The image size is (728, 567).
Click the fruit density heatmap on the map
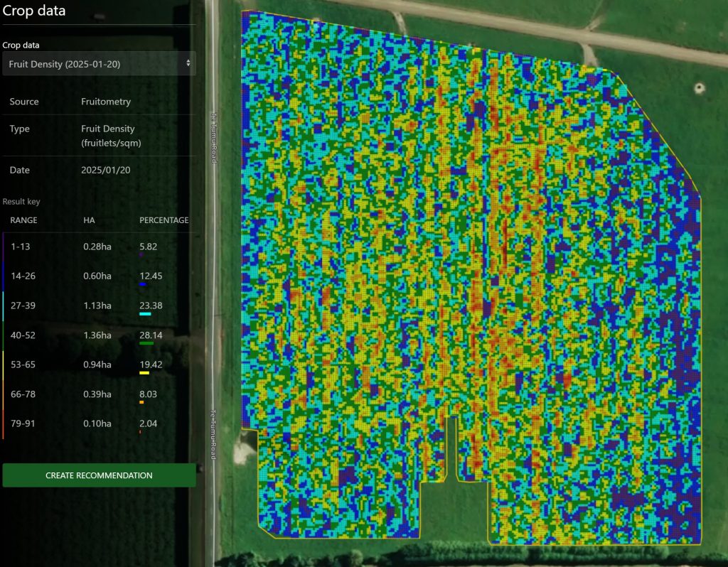[x=469, y=284]
